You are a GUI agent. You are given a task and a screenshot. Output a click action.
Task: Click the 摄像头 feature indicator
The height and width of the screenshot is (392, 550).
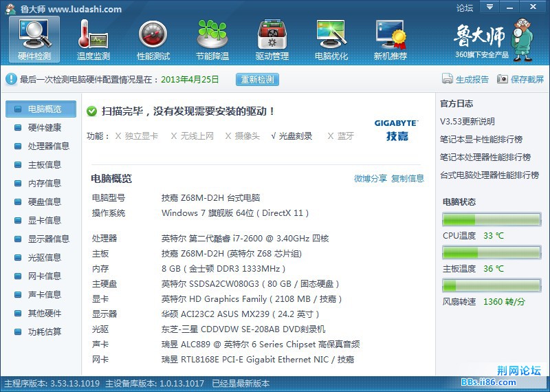[243, 135]
